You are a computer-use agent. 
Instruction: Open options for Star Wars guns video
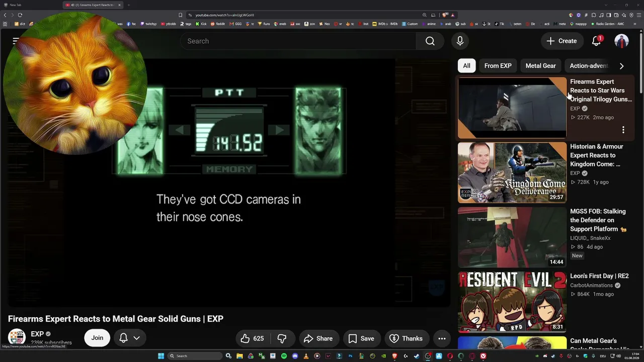[623, 130]
